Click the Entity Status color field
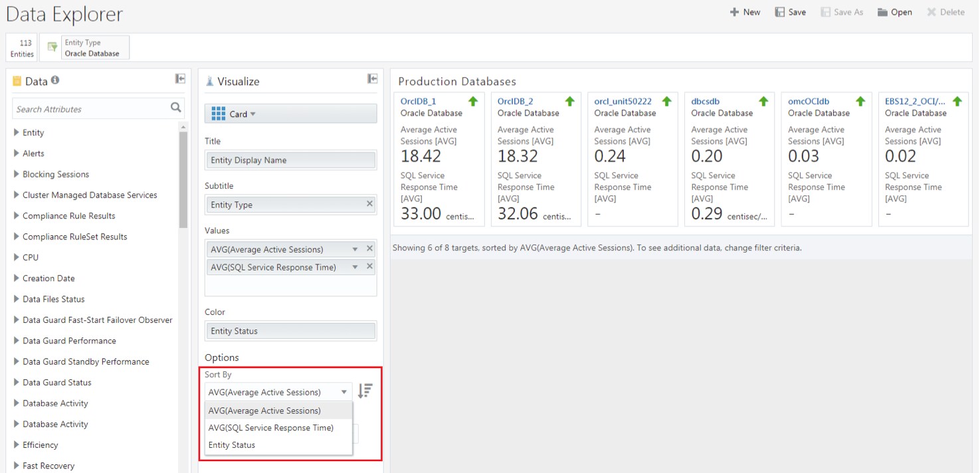This screenshot has width=980, height=473. point(290,331)
